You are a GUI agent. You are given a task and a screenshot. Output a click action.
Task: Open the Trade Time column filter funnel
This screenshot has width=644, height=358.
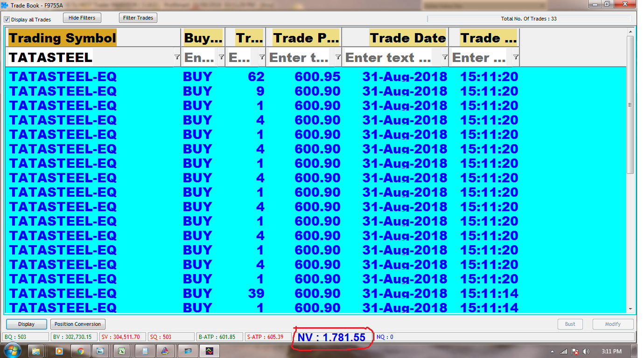516,57
